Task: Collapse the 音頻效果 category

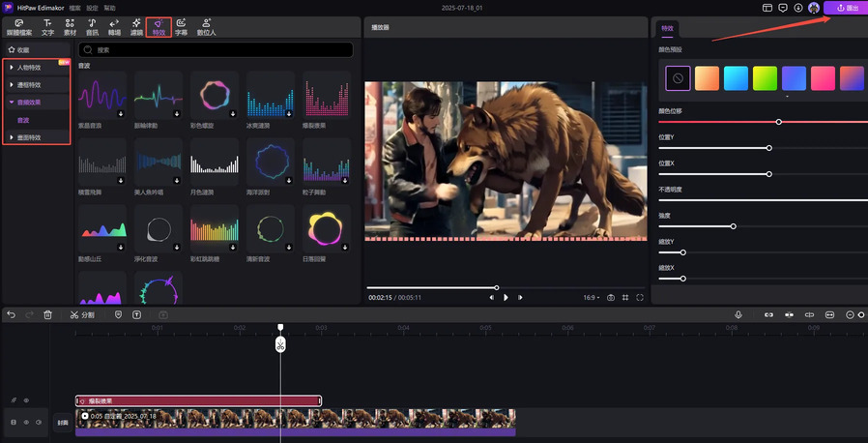Action: (29, 102)
